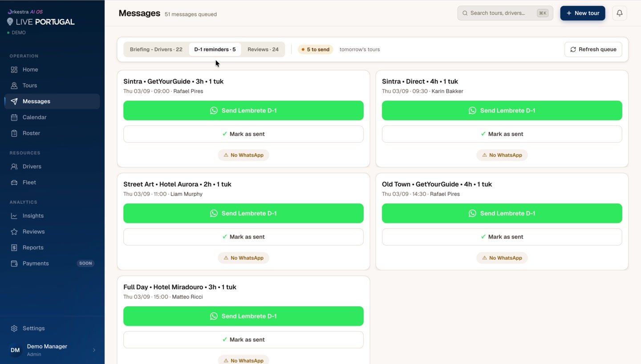Send Lembrete D-1 for Full Day tour
641x364 pixels.
[243, 316]
